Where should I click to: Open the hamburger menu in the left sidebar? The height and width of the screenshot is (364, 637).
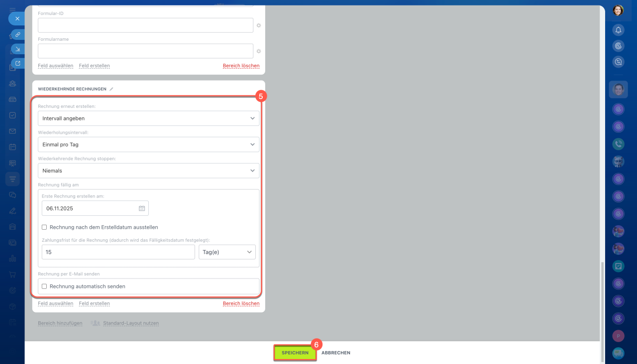tap(12, 9)
